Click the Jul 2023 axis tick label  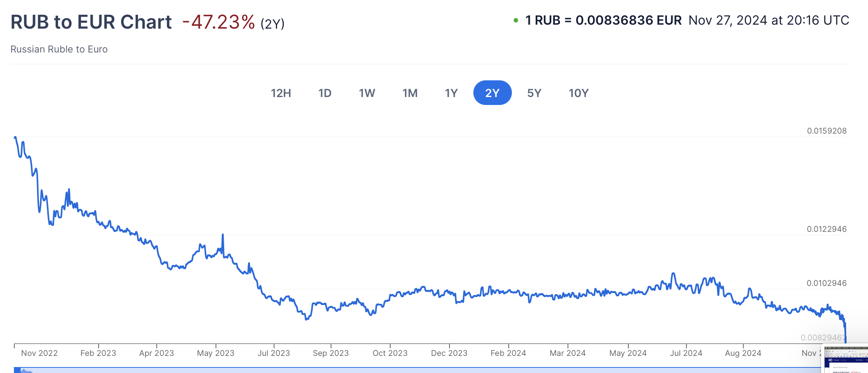coord(274,353)
